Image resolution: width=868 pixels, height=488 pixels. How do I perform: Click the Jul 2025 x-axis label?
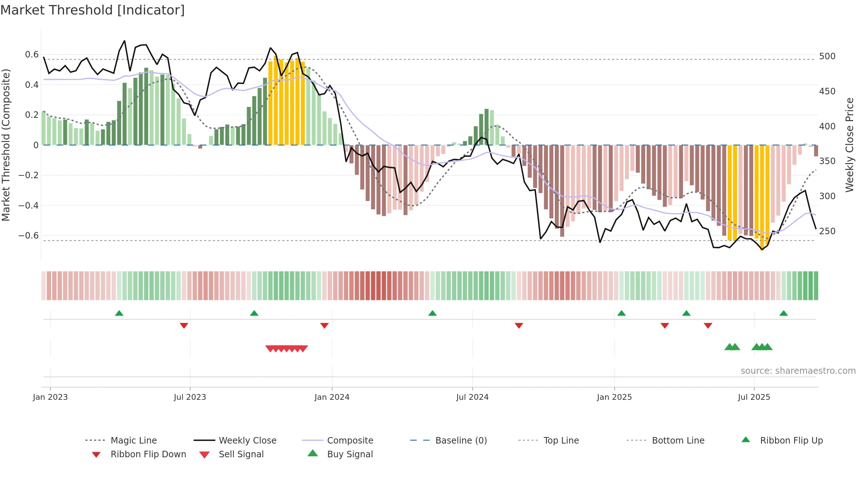754,397
